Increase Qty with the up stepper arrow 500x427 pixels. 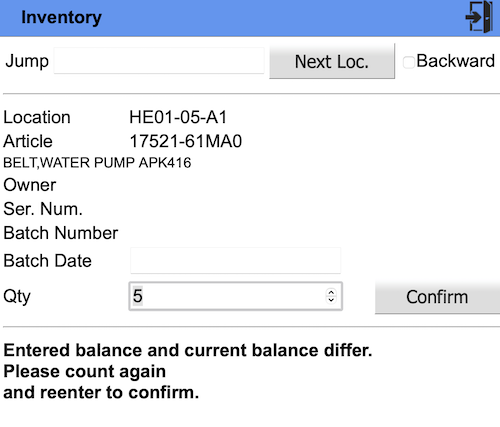coord(331,292)
